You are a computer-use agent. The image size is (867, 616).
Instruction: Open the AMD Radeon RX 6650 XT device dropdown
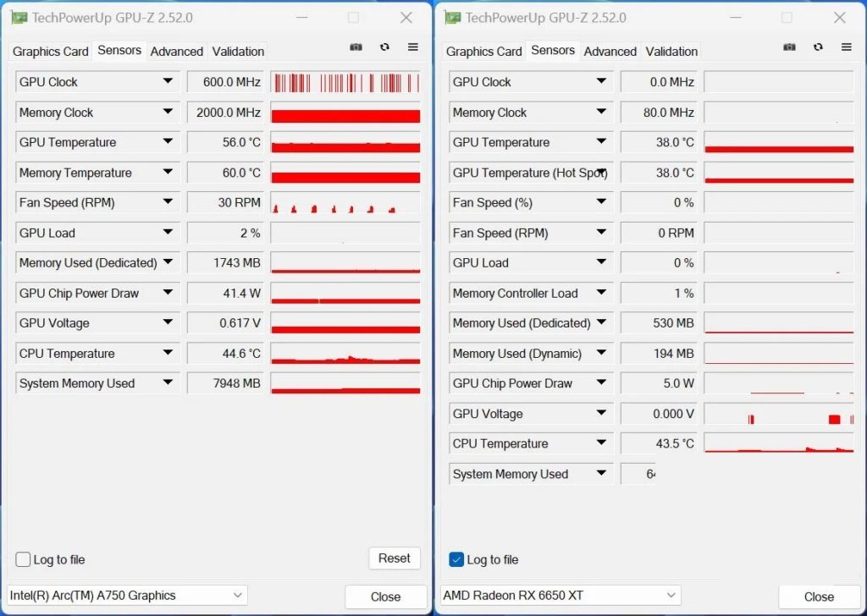[x=561, y=596]
